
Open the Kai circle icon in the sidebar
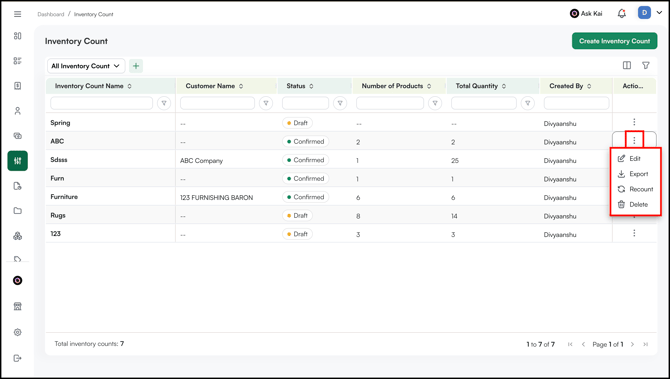point(18,280)
